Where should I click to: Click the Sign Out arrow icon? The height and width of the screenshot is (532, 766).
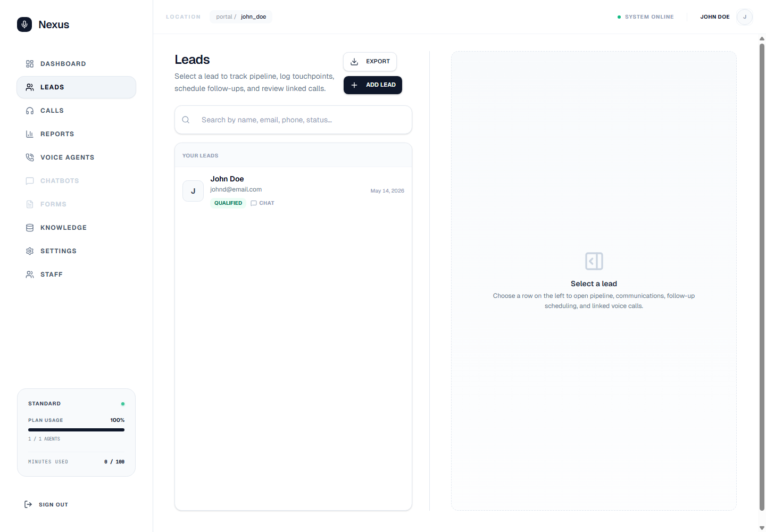28,504
